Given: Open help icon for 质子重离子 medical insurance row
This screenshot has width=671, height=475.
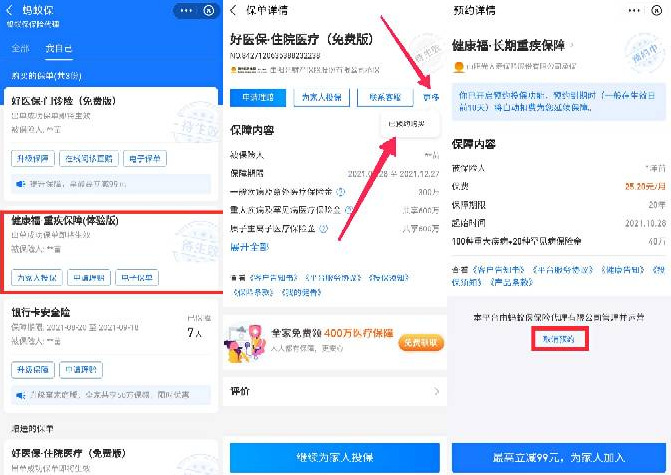Looking at the screenshot, I should click(324, 229).
